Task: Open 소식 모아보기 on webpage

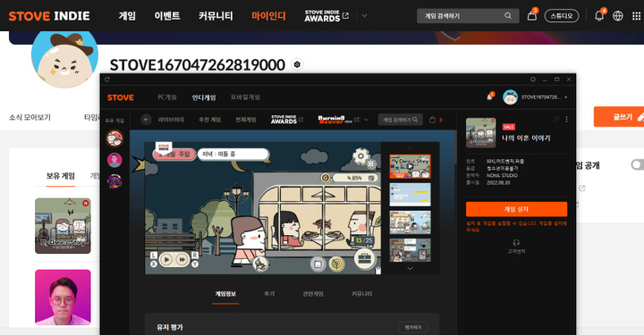Action: (30, 117)
